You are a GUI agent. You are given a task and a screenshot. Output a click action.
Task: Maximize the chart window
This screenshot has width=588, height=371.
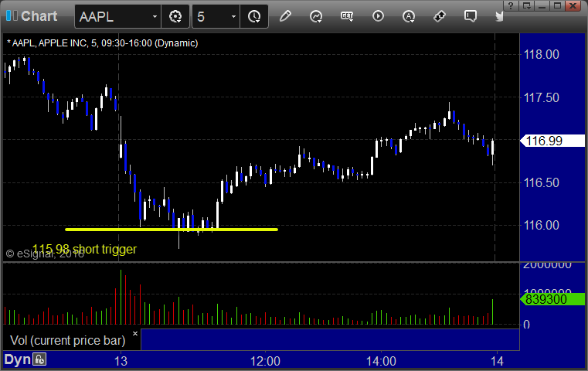pos(557,5)
